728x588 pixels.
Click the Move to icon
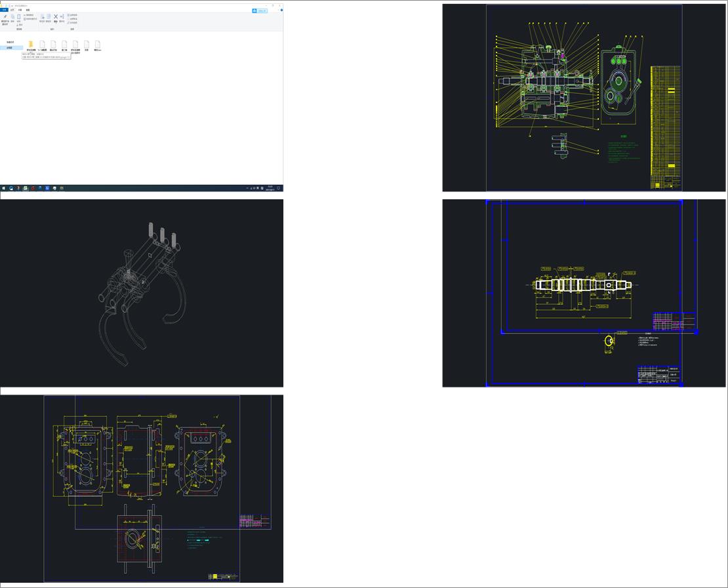tap(43, 18)
